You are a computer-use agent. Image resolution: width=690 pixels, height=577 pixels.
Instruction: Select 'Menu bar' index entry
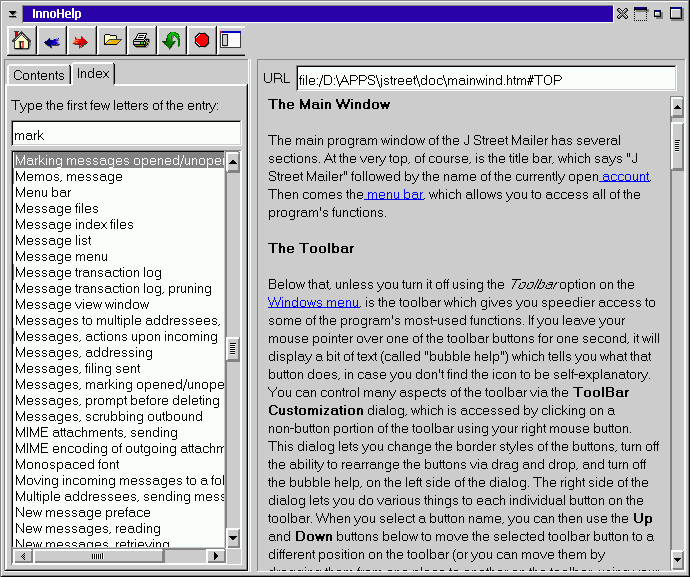pyautogui.click(x=119, y=192)
